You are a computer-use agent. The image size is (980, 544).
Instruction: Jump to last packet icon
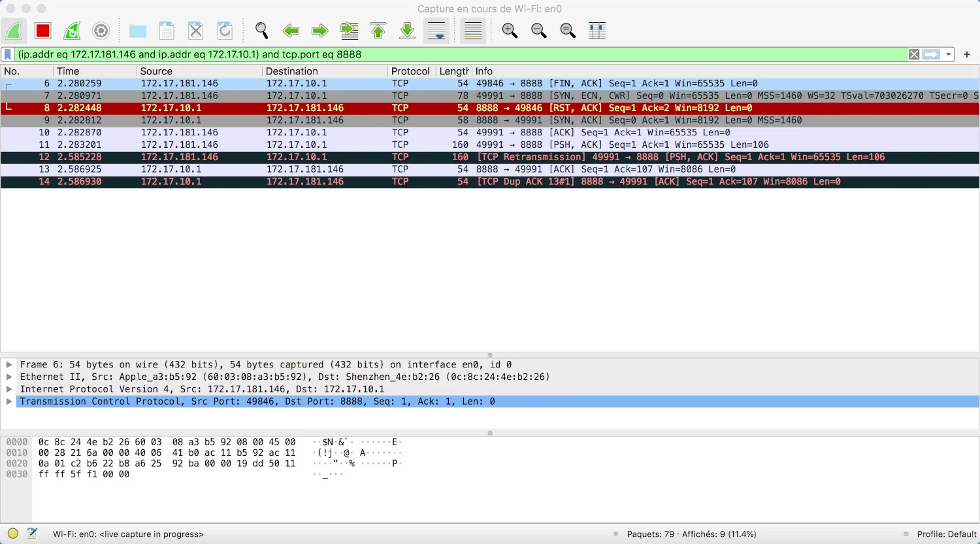[x=407, y=31]
